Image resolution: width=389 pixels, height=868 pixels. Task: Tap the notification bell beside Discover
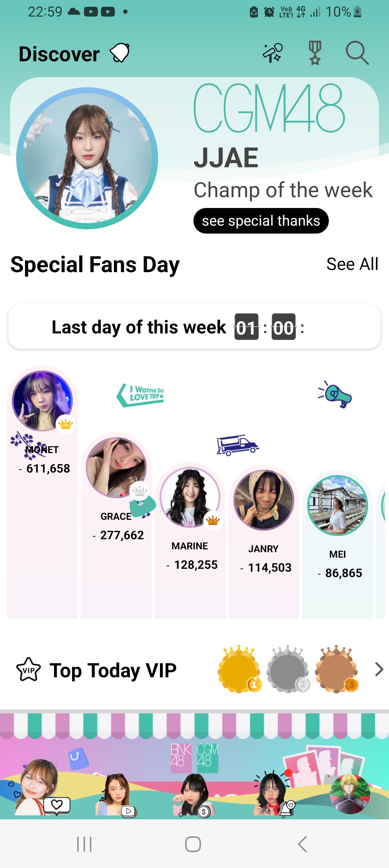point(120,53)
